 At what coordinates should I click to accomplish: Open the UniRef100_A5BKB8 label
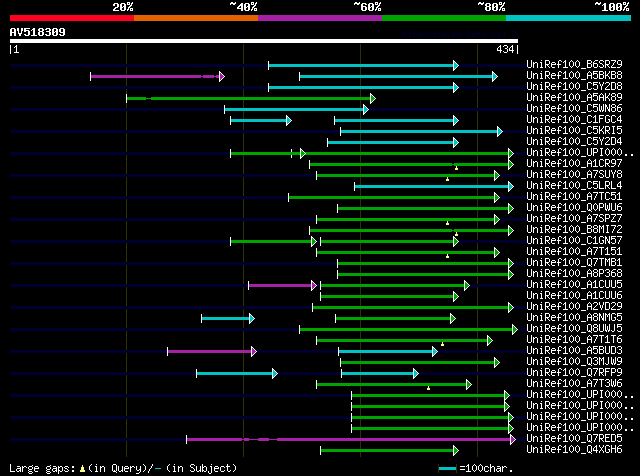574,75
